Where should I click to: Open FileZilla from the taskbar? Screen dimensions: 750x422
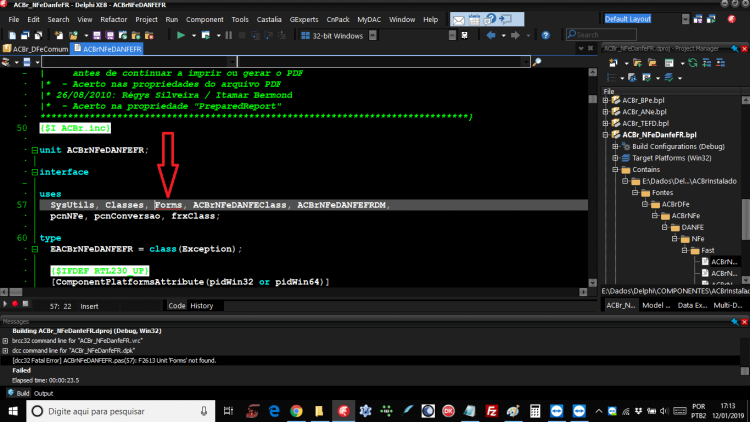click(x=491, y=411)
